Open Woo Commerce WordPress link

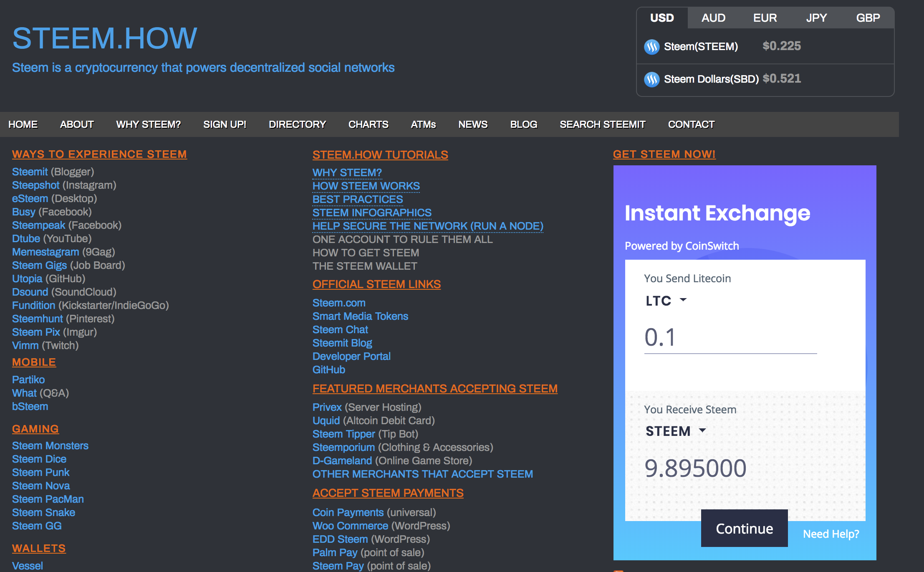(x=351, y=526)
